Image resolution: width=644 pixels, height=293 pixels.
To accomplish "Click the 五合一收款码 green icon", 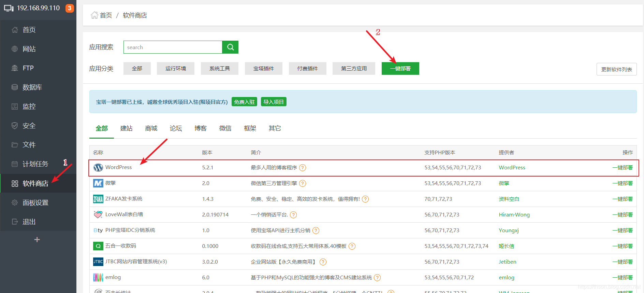I will point(98,246).
